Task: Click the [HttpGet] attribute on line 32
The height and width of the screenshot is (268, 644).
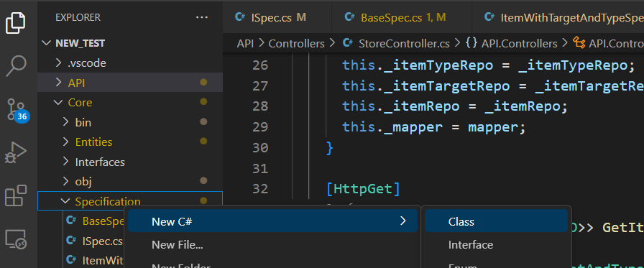Action: 363,189
